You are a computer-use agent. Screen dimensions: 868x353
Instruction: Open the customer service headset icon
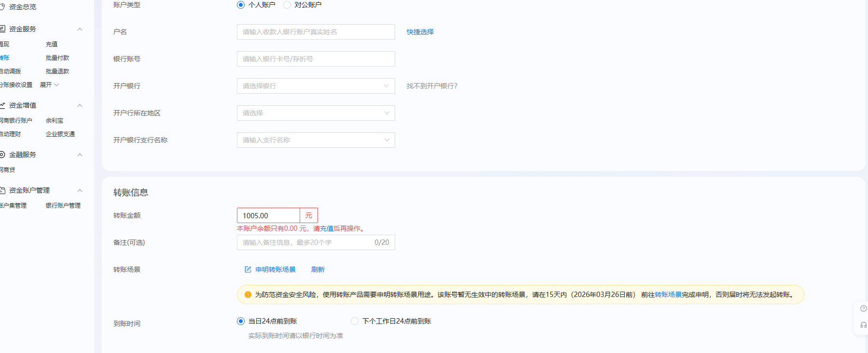click(863, 325)
